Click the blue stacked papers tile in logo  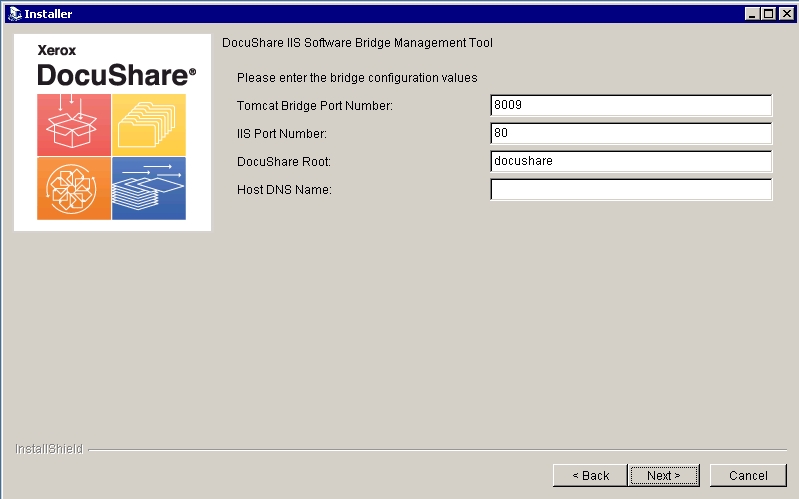(149, 189)
